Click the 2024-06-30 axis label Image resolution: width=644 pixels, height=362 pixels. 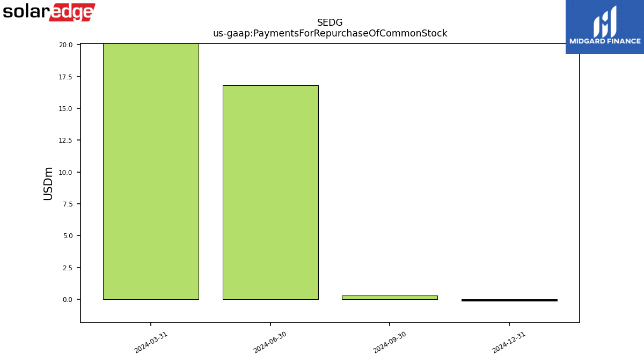270,343
